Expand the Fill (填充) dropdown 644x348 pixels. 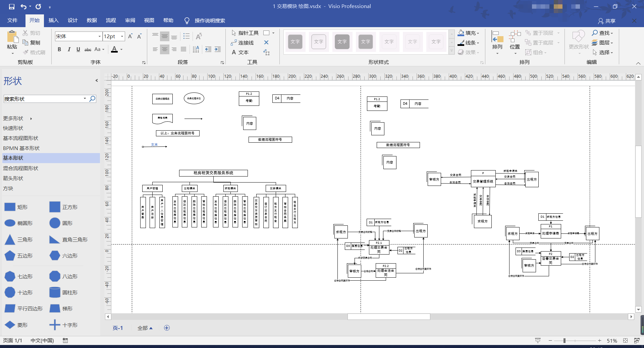[x=478, y=33]
